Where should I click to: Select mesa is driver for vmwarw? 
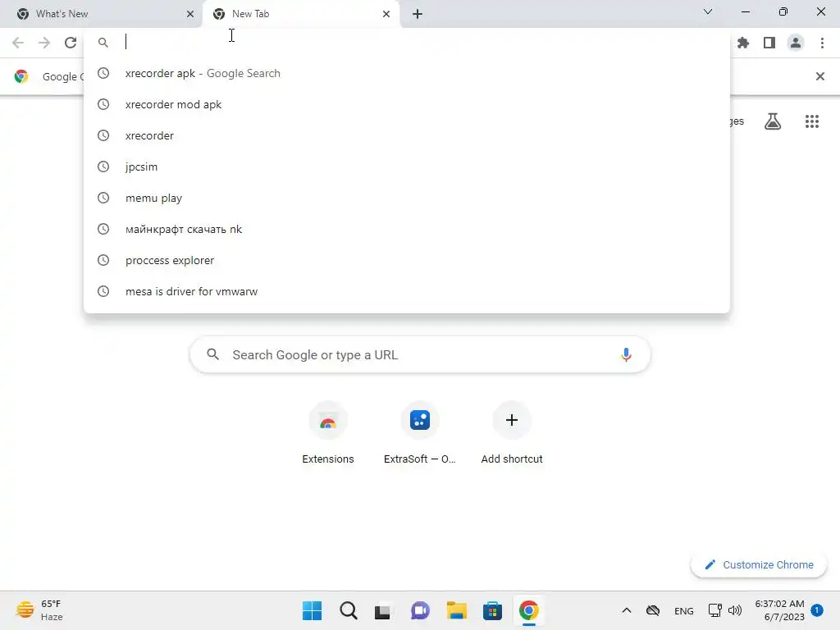(x=407, y=291)
